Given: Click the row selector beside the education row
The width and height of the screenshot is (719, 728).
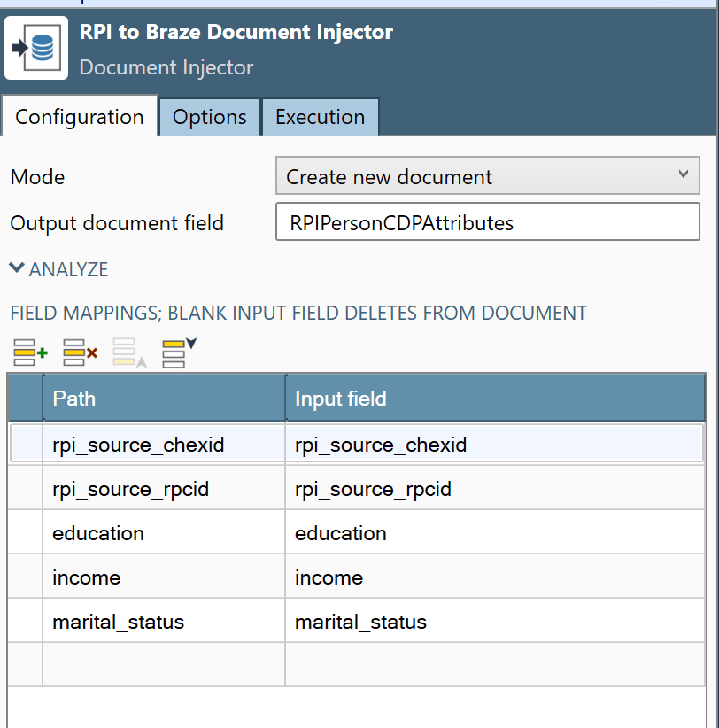Looking at the screenshot, I should (25, 533).
